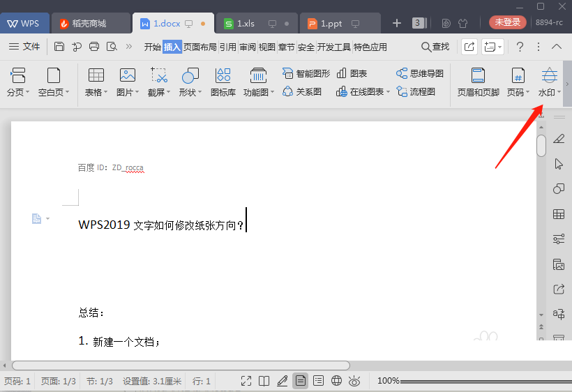Select web layout globe view
The height and width of the screenshot is (392, 572).
(x=336, y=381)
